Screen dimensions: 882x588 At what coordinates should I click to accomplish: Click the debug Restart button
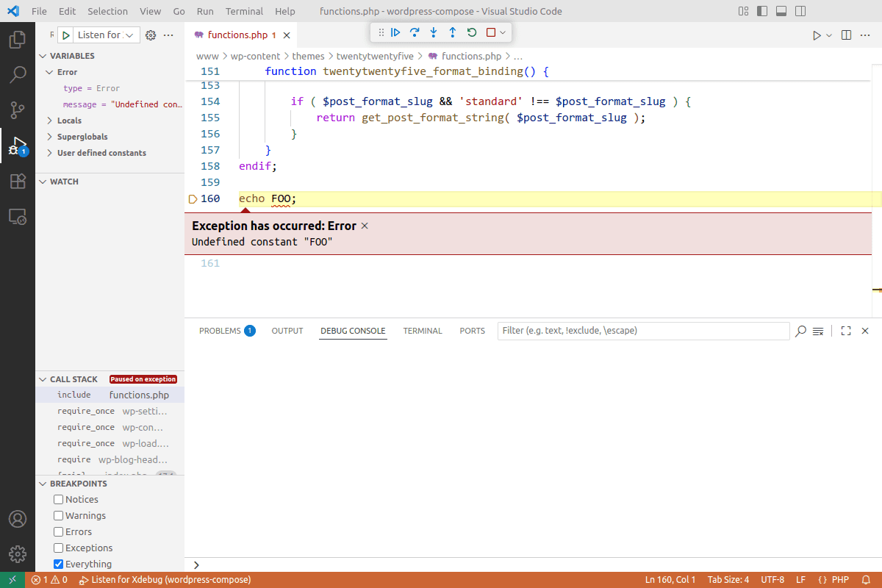[x=472, y=32]
